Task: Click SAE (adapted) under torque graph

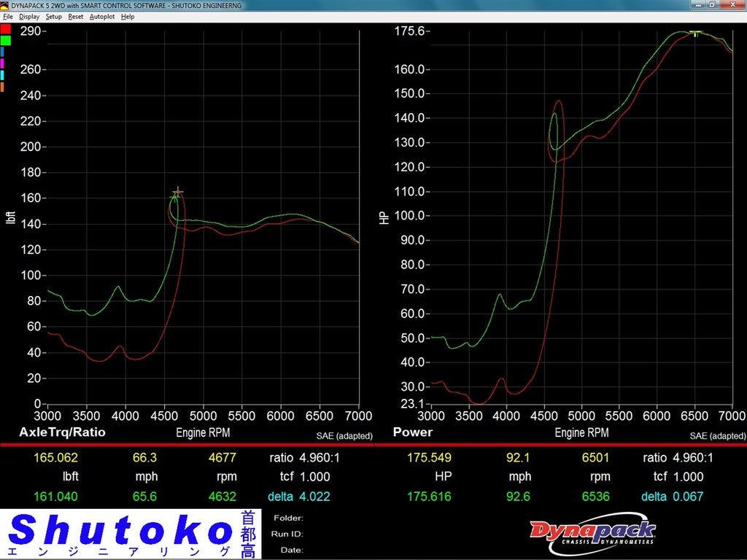Action: click(x=344, y=436)
